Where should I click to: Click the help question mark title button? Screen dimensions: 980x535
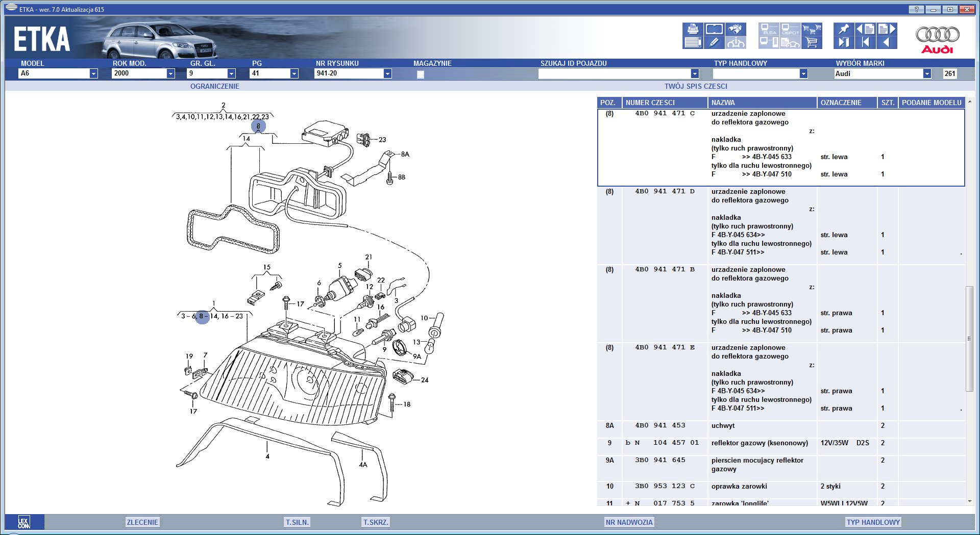(x=916, y=9)
